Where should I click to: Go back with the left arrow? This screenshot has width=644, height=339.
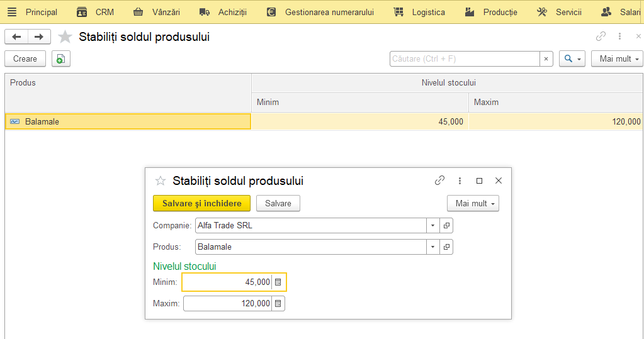tap(16, 37)
